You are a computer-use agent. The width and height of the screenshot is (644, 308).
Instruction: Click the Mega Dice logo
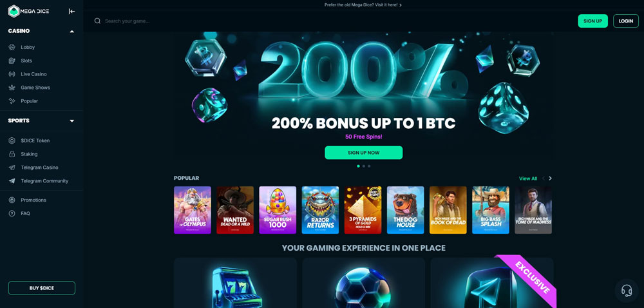pyautogui.click(x=29, y=12)
